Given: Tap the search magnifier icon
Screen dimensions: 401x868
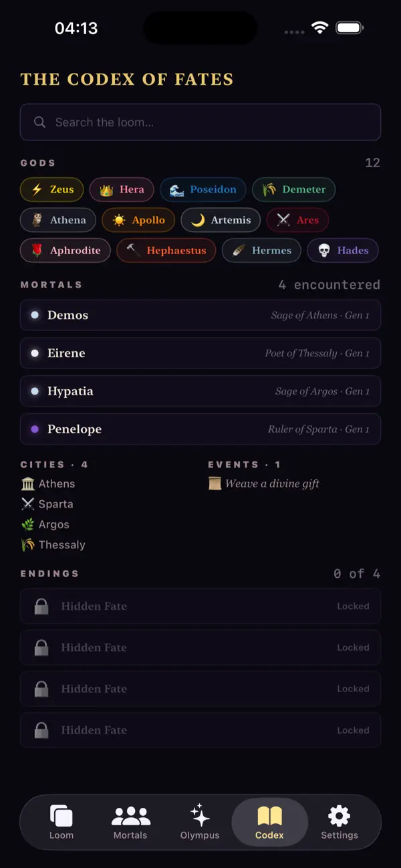Looking at the screenshot, I should point(40,122).
